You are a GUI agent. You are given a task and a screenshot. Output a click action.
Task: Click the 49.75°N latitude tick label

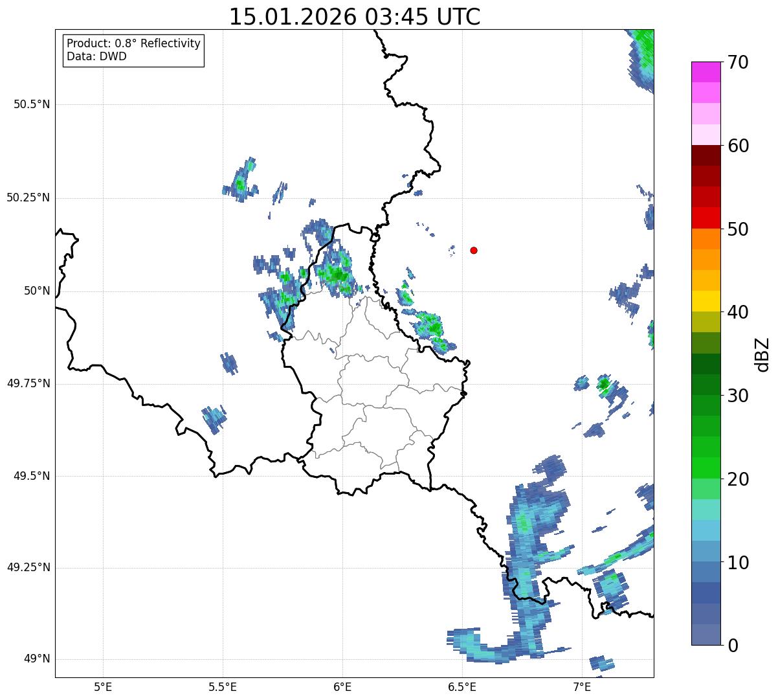pyautogui.click(x=28, y=383)
